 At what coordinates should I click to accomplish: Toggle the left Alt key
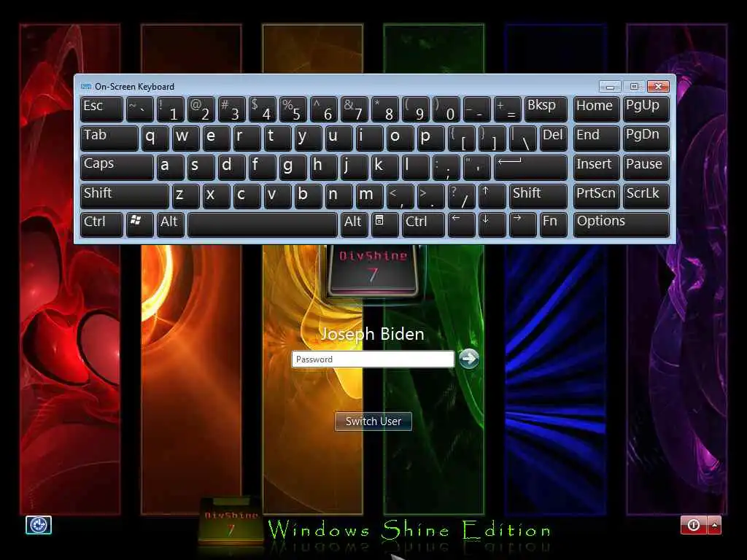(170, 225)
